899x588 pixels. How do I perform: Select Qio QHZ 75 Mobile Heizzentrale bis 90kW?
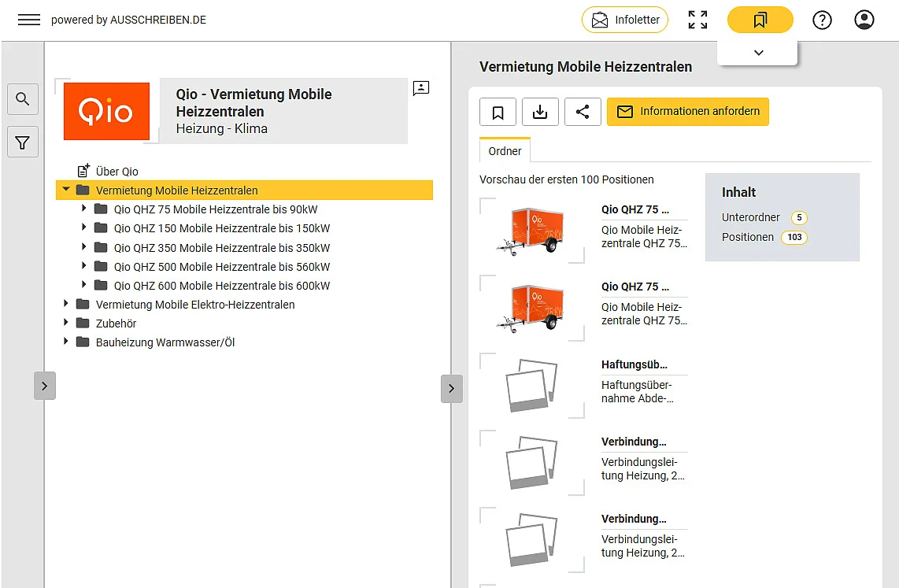[x=216, y=209]
